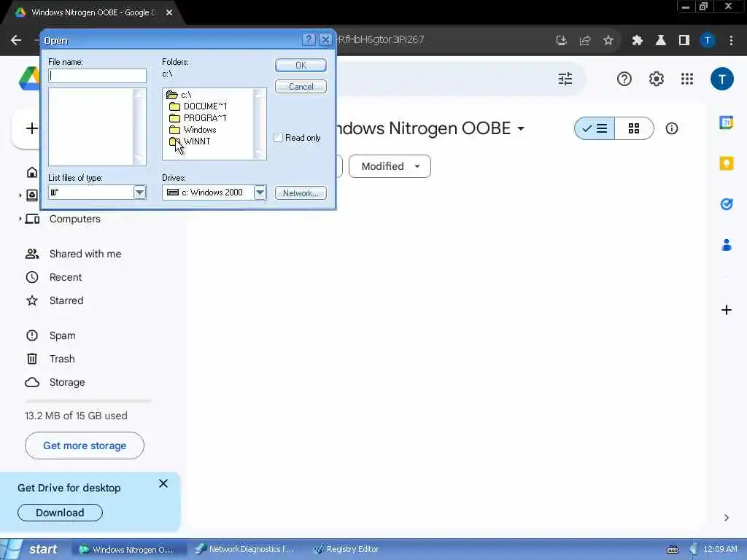Toggle the Chrome side panel icon
The image size is (747, 560).
pyautogui.click(x=684, y=41)
